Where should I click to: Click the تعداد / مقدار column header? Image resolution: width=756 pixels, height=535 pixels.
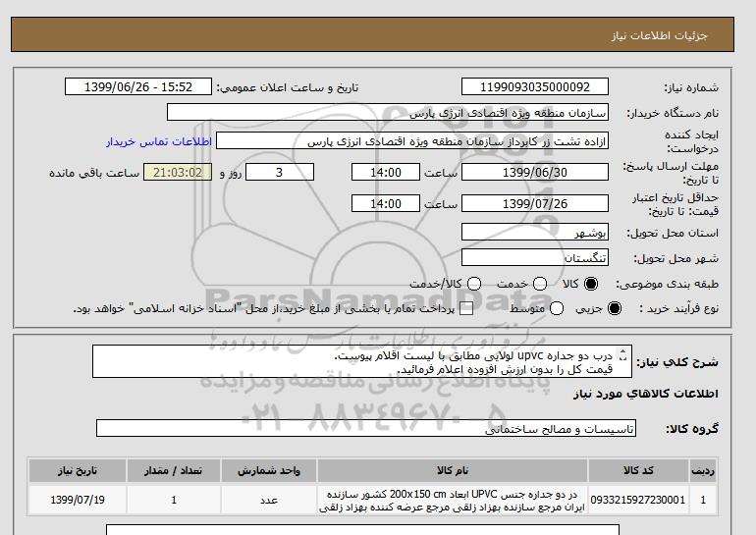pos(174,470)
